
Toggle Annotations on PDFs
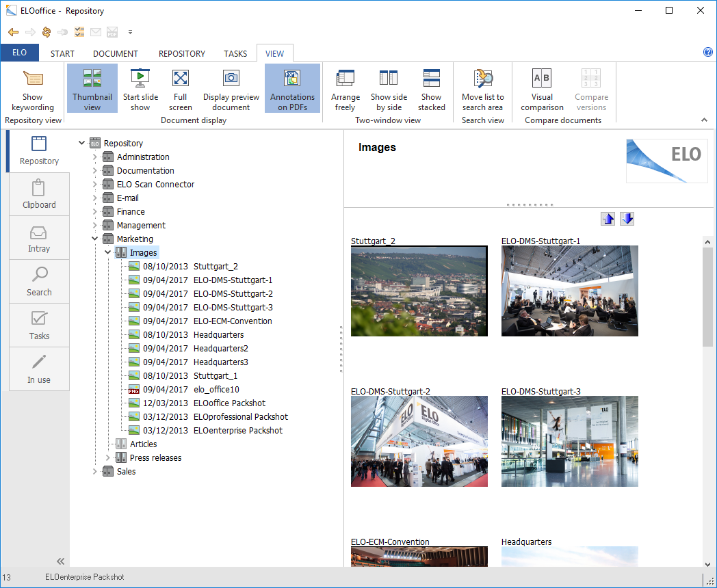292,88
